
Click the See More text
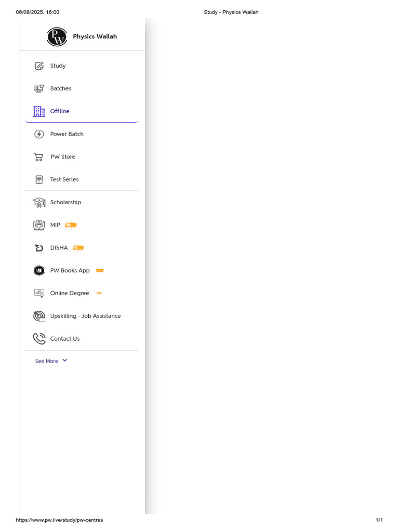point(46,361)
